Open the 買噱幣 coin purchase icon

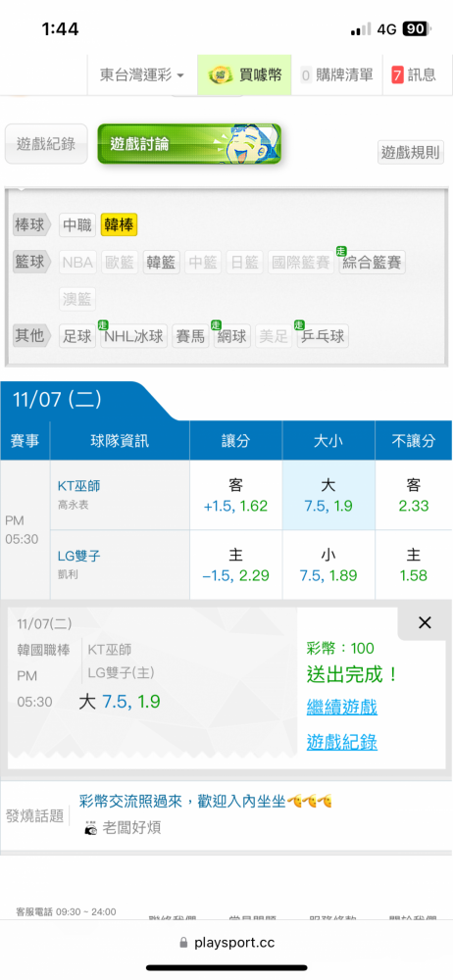[x=219, y=75]
